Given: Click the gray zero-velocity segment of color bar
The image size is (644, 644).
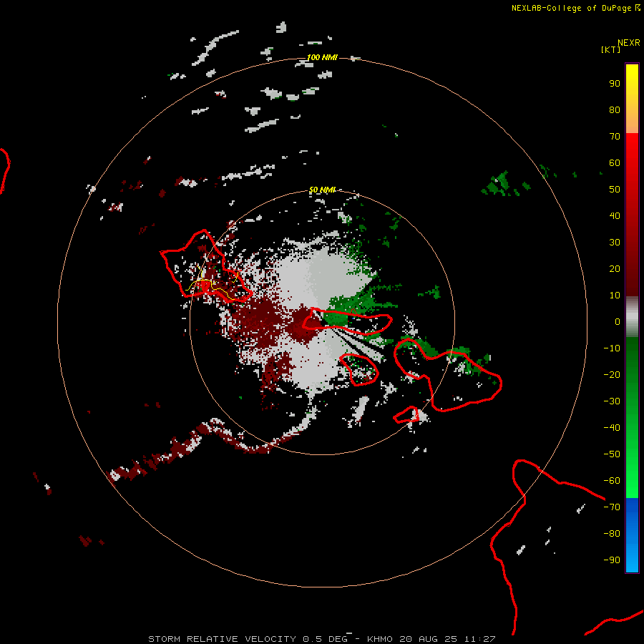Looking at the screenshot, I should coord(632,317).
